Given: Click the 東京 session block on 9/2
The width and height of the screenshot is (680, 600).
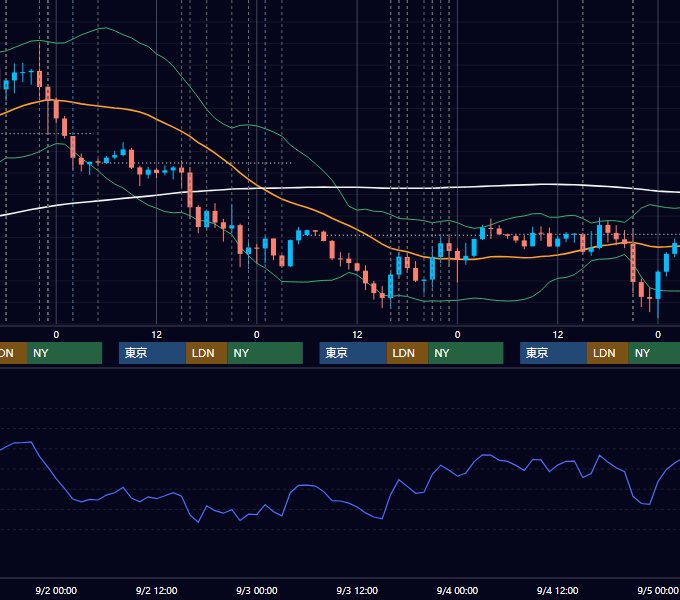Looking at the screenshot, I should (x=152, y=353).
